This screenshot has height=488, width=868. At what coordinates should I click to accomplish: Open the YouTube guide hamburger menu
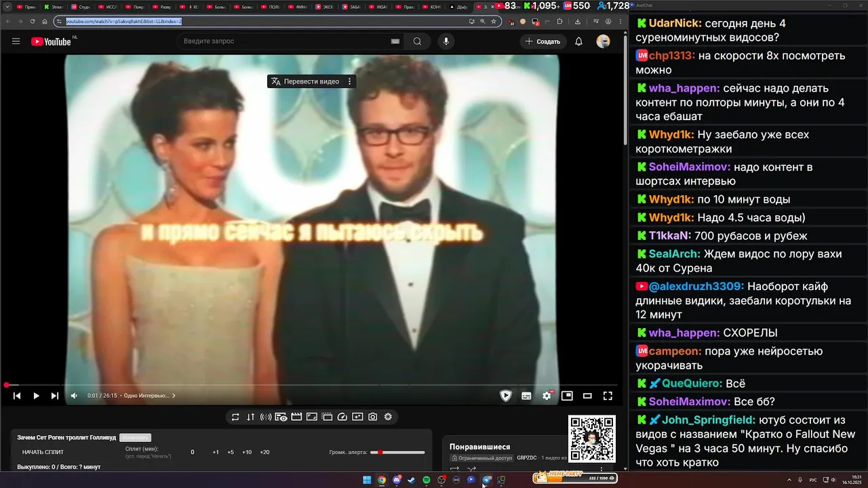[16, 41]
